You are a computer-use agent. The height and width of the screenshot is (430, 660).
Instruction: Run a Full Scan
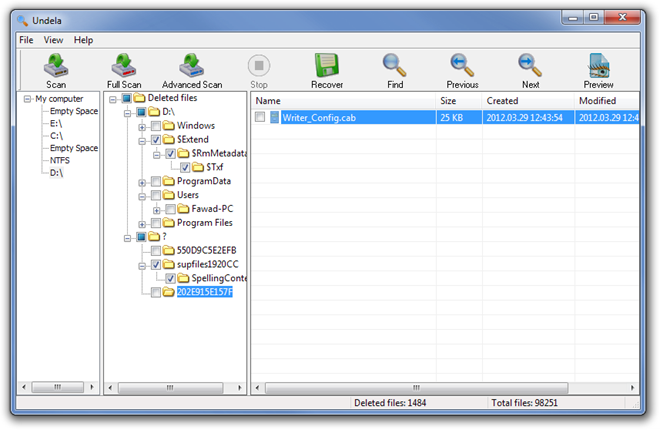click(124, 71)
